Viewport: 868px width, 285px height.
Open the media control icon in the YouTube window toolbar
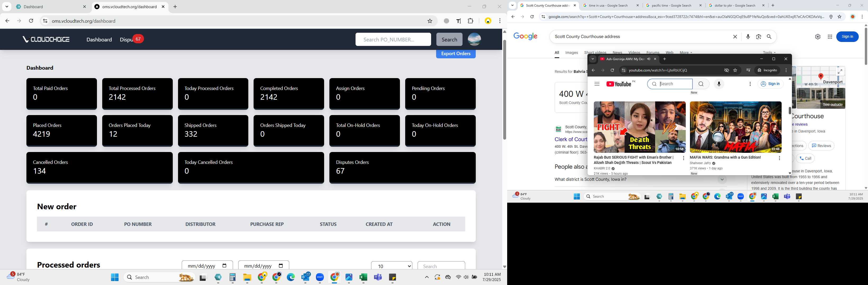748,70
